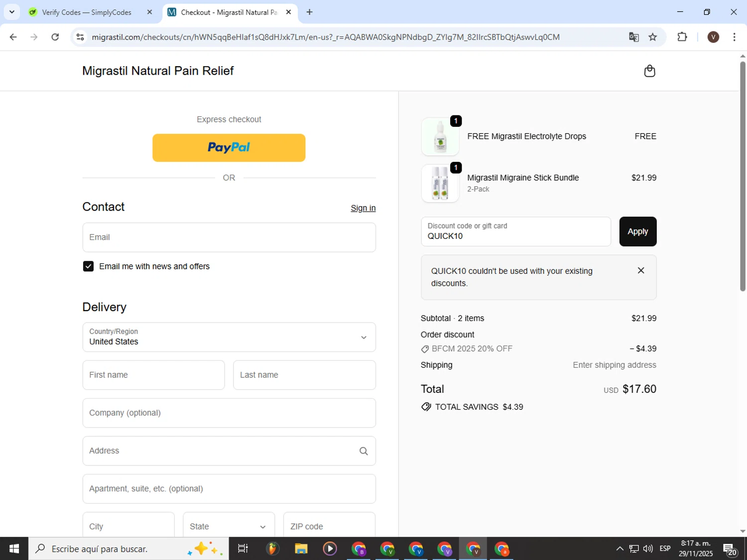Open the network icon in system tray

point(634,549)
